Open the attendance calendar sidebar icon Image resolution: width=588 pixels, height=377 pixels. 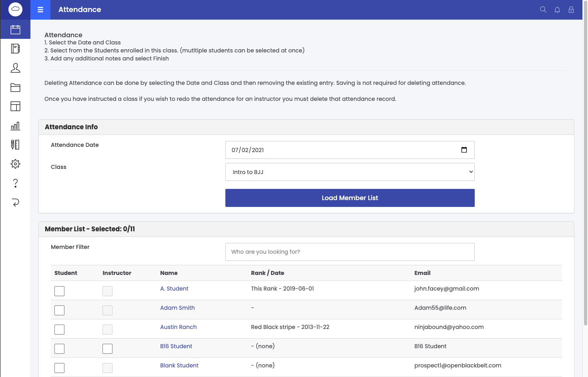pos(15,29)
